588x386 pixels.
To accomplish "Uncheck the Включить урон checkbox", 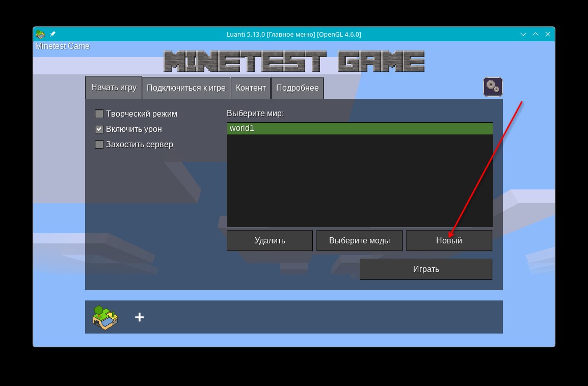I will coord(99,129).
